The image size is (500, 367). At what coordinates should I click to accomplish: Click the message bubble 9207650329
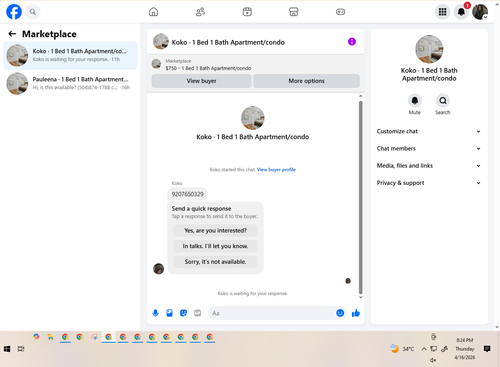coord(188,194)
